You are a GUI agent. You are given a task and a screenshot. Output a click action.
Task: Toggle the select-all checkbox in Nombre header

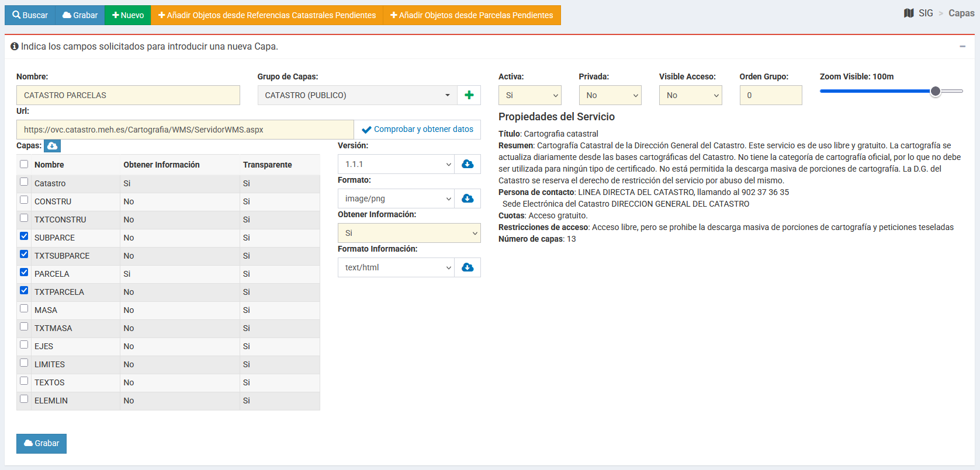click(x=24, y=164)
